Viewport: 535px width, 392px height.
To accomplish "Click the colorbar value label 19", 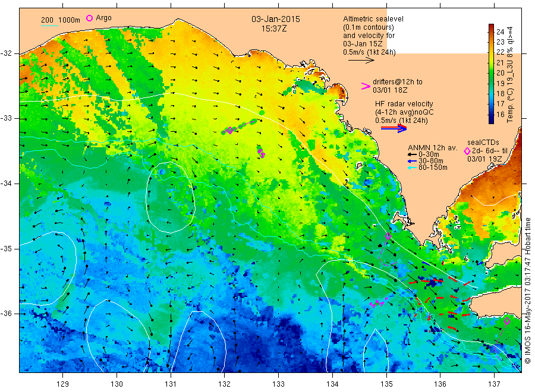I will (500, 83).
